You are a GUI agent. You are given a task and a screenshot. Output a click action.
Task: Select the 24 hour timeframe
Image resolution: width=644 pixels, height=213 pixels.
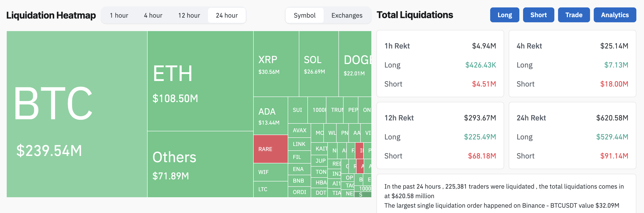pyautogui.click(x=227, y=16)
